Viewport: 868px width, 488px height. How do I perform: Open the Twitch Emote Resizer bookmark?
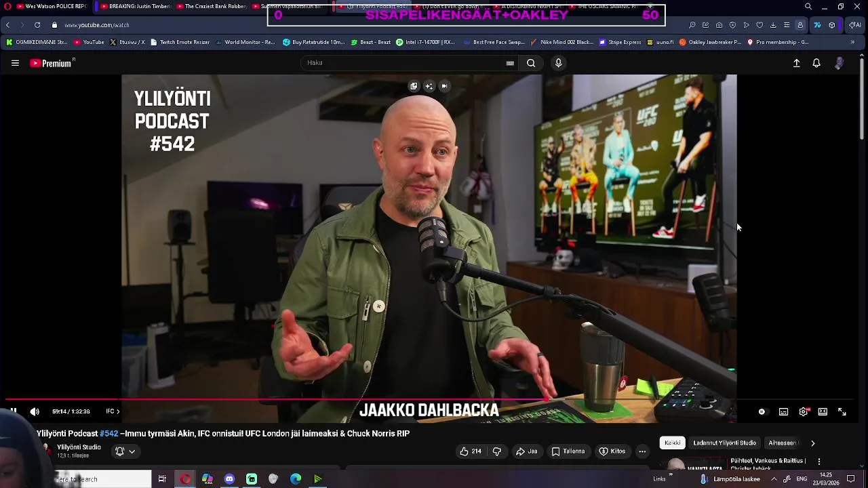pyautogui.click(x=180, y=42)
